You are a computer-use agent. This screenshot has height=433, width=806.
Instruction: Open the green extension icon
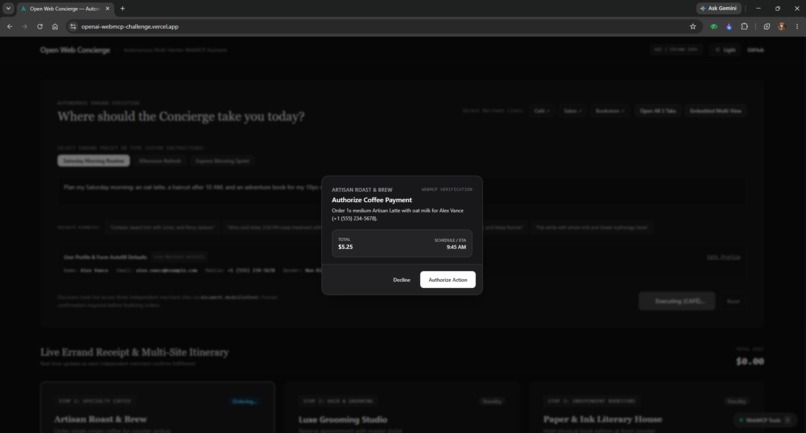[x=713, y=26]
